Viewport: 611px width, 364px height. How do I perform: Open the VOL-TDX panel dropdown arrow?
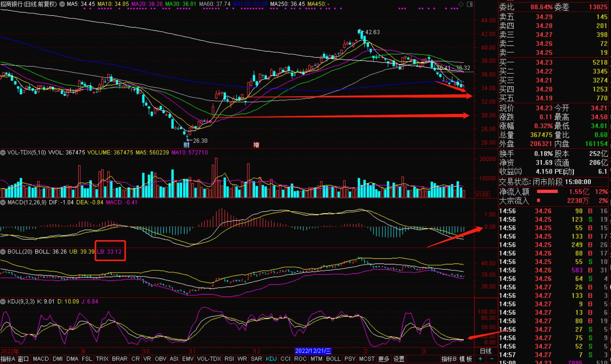pos(3,153)
